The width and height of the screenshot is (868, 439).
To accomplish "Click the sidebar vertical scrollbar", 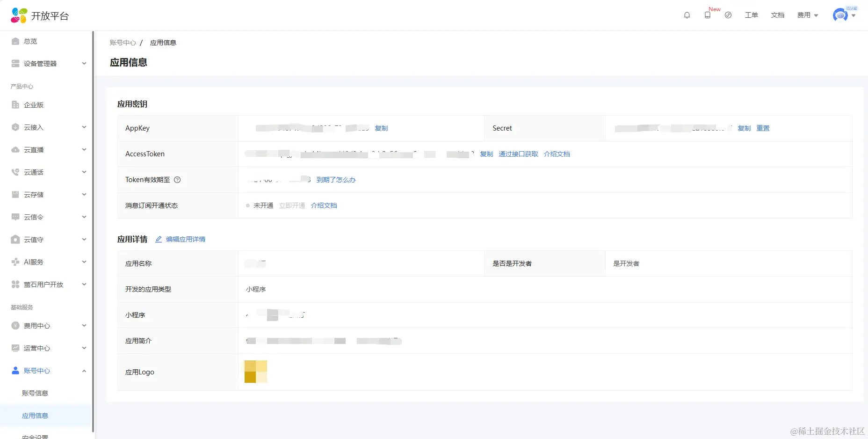I will click(x=93, y=232).
